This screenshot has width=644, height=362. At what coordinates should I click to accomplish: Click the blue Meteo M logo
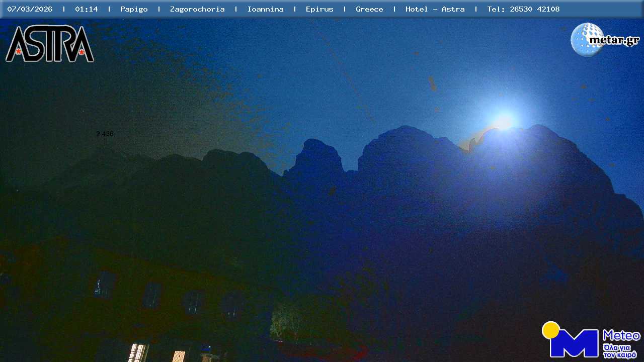(x=574, y=343)
